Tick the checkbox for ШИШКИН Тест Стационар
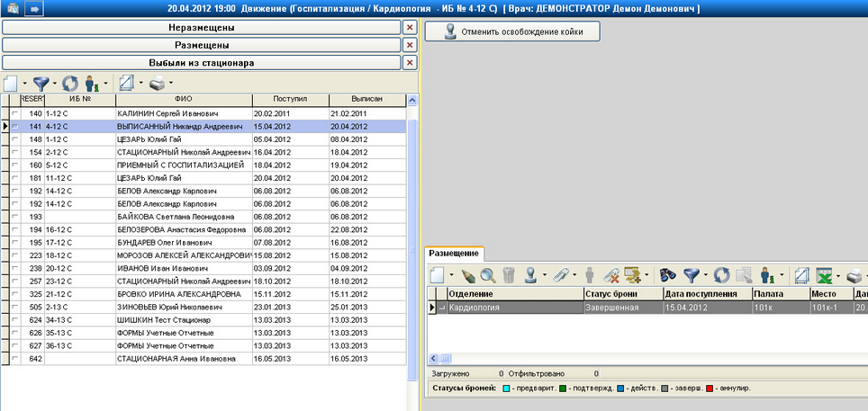Screen dimensions: 868x411 [15, 320]
